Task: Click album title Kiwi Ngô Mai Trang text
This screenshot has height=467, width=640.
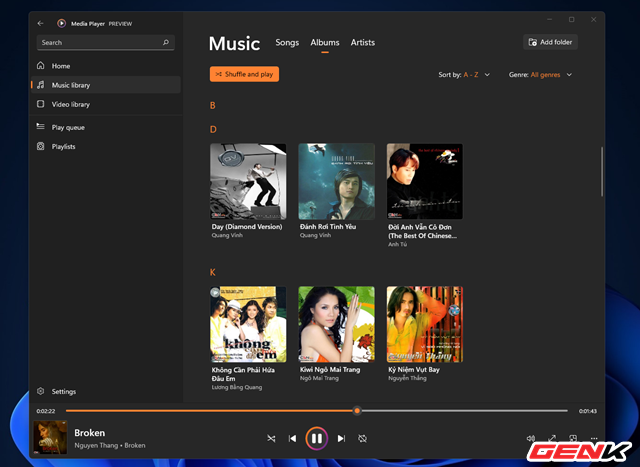Action: click(x=330, y=369)
